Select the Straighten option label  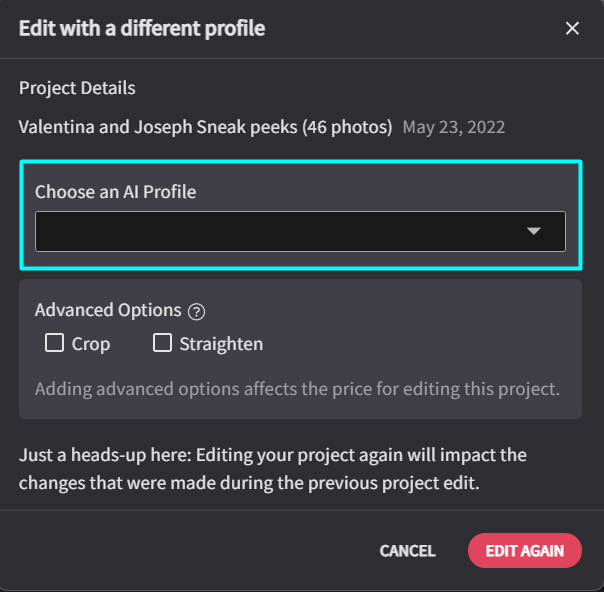221,344
